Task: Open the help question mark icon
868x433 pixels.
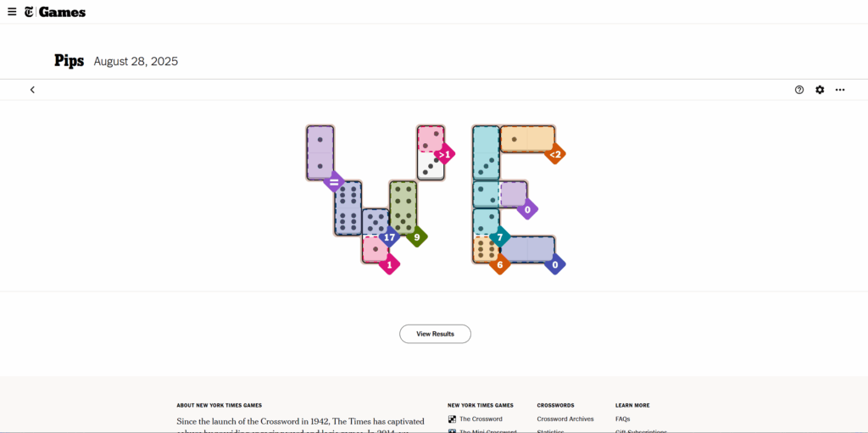Action: coord(799,90)
